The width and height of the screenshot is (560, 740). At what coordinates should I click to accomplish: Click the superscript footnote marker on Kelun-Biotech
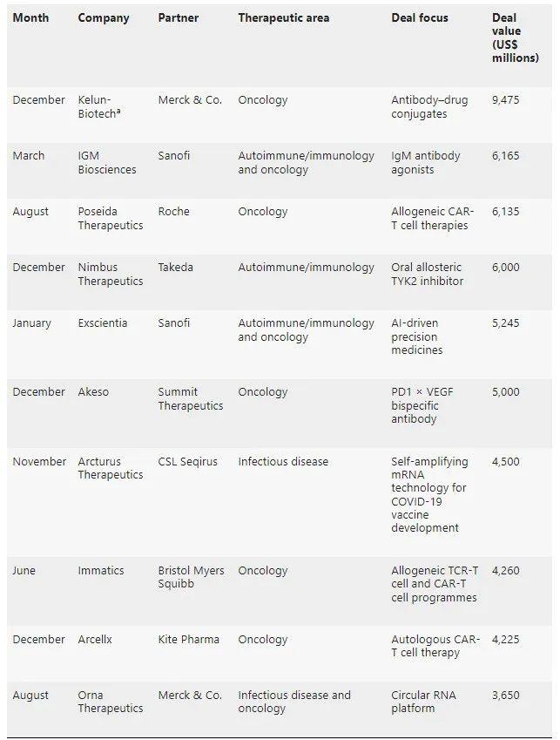[x=118, y=112]
